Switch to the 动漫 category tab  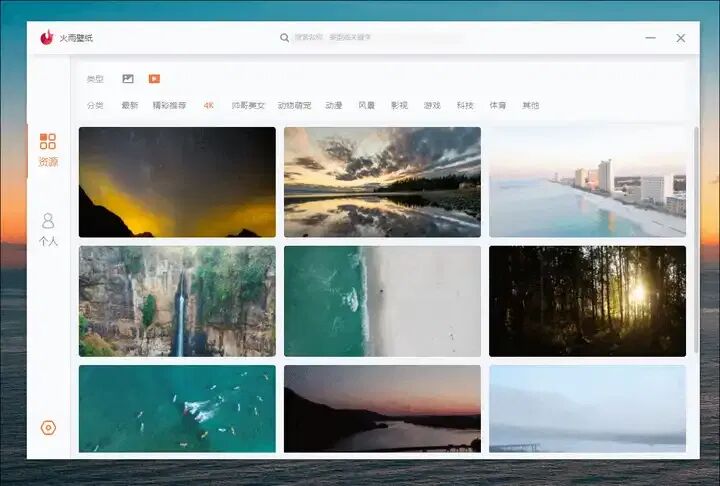(x=334, y=105)
